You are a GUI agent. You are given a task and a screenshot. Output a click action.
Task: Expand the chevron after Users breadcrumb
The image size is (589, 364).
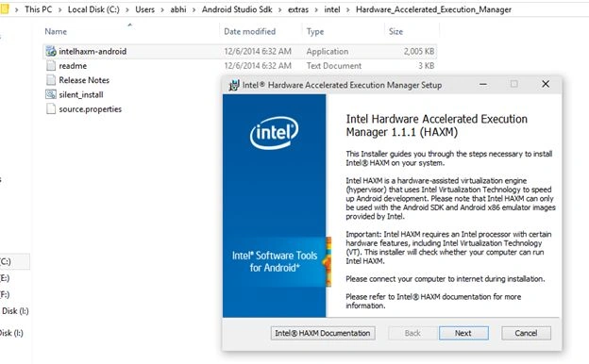click(162, 9)
